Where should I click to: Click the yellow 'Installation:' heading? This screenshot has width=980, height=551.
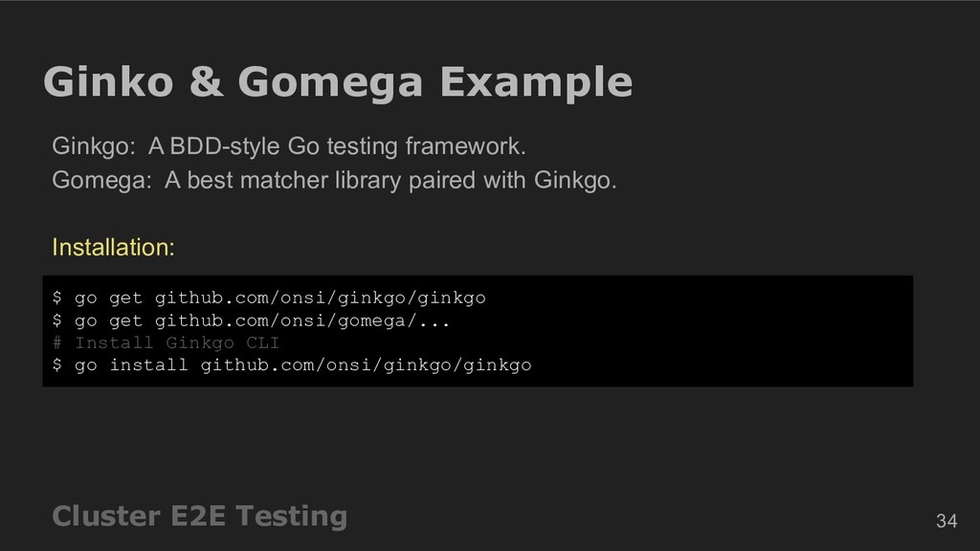pos(113,248)
